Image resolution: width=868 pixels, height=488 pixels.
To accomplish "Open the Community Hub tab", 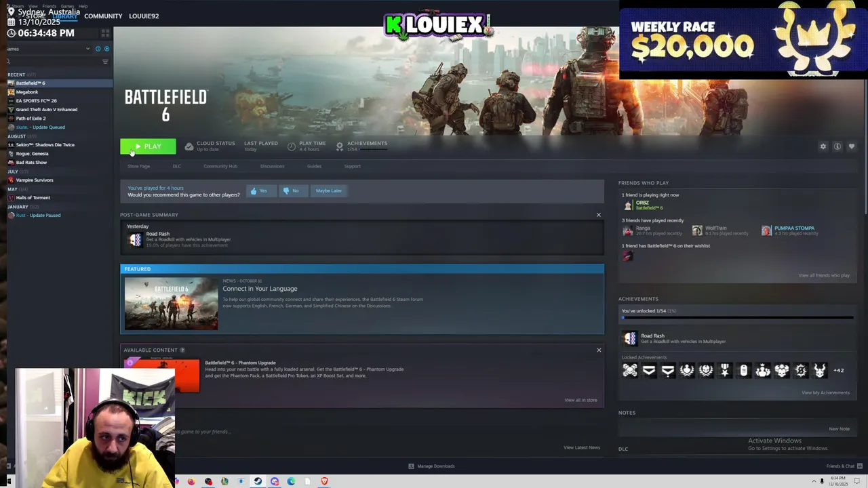I will [x=220, y=166].
